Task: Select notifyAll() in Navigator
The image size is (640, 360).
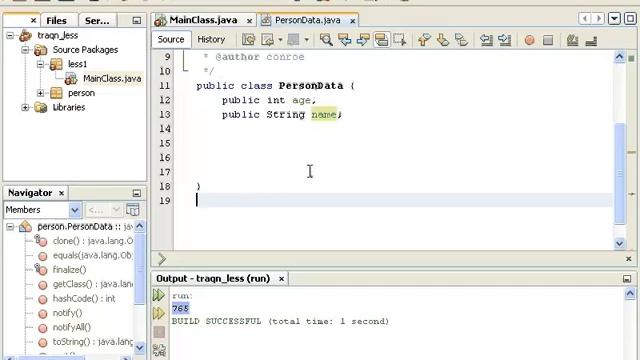Action: (x=71, y=327)
